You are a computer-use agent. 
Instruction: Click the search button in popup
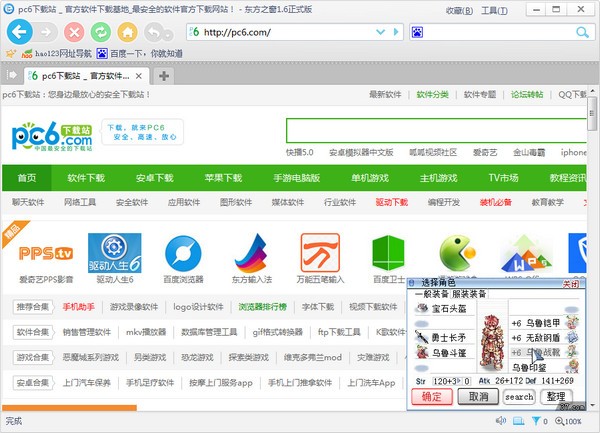pyautogui.click(x=519, y=397)
